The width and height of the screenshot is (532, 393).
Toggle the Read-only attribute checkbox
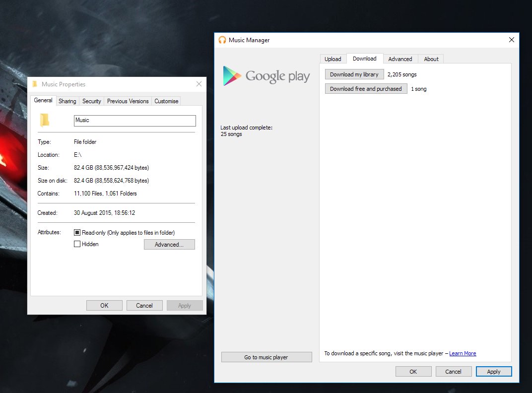[x=77, y=232]
